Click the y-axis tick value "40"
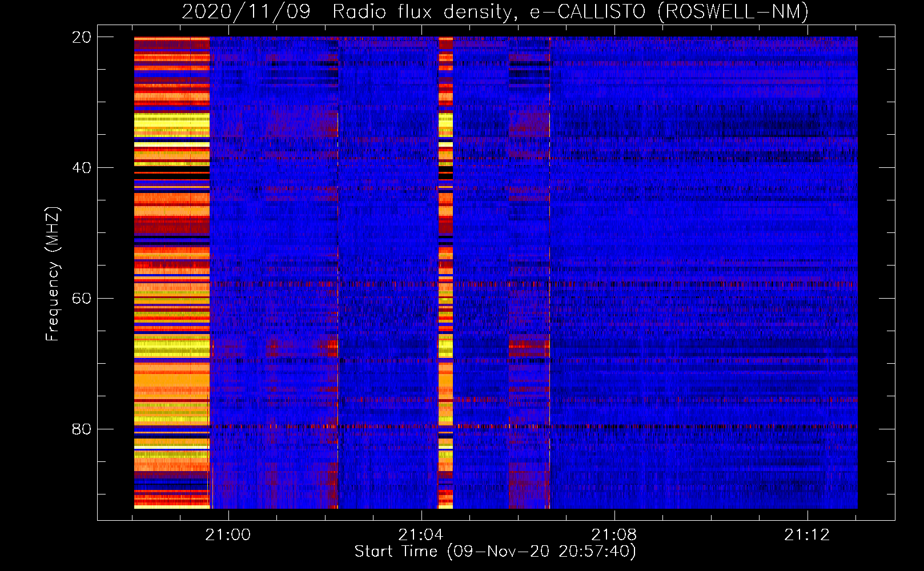This screenshot has height=571, width=924. tap(82, 168)
